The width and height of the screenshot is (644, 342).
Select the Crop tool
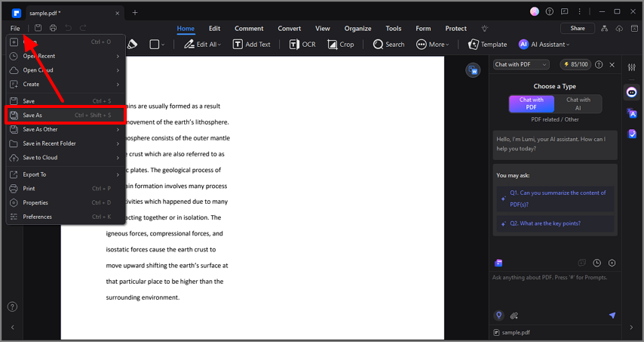[341, 45]
